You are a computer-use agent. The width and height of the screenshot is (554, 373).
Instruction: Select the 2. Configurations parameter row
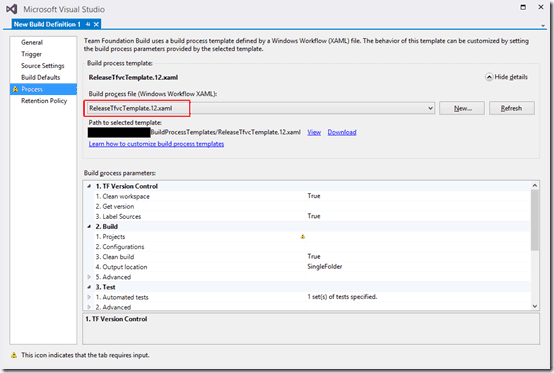[x=307, y=247]
